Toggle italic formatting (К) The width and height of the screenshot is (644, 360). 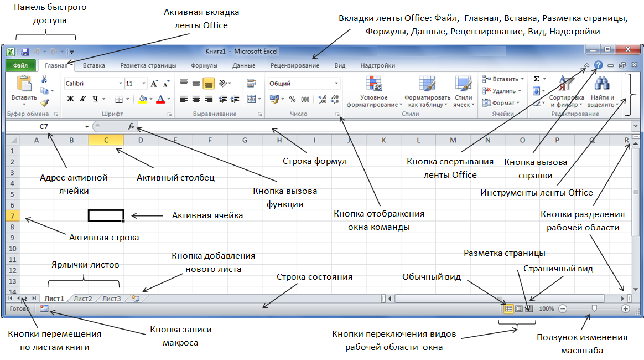pyautogui.click(x=82, y=100)
